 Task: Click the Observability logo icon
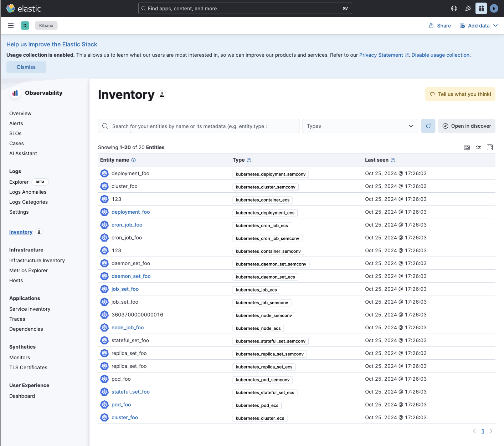(15, 93)
